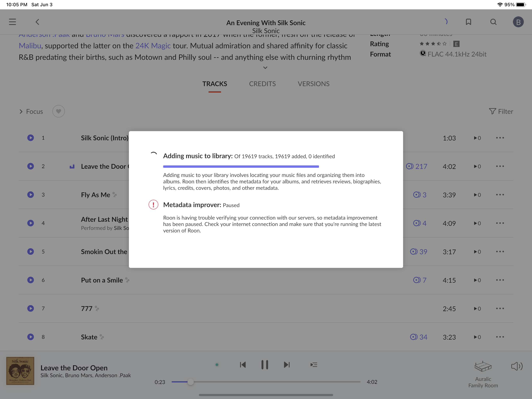Pause playback with the pause button

(265, 365)
